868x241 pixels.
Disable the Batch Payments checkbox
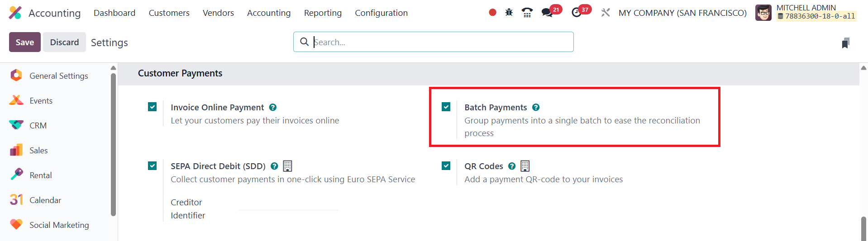click(x=446, y=107)
